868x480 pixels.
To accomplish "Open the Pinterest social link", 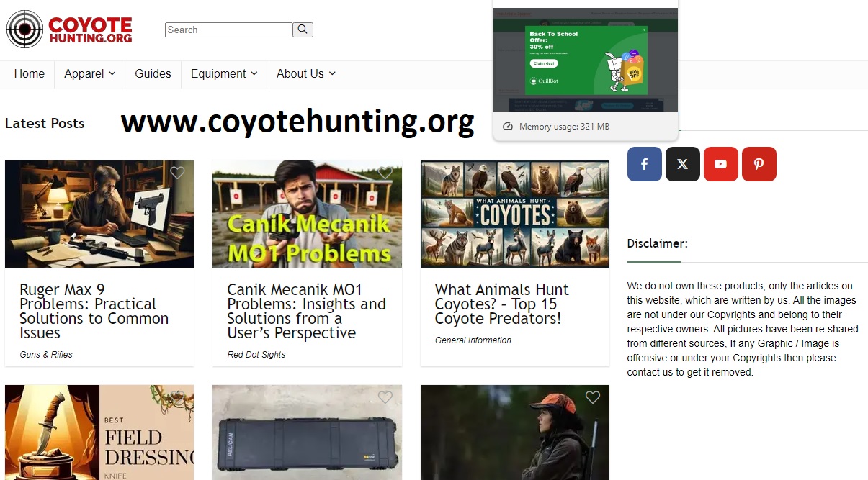I will [759, 164].
